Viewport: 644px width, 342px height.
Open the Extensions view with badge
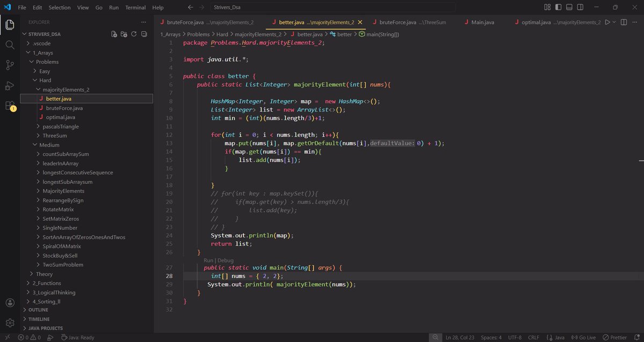pyautogui.click(x=10, y=106)
